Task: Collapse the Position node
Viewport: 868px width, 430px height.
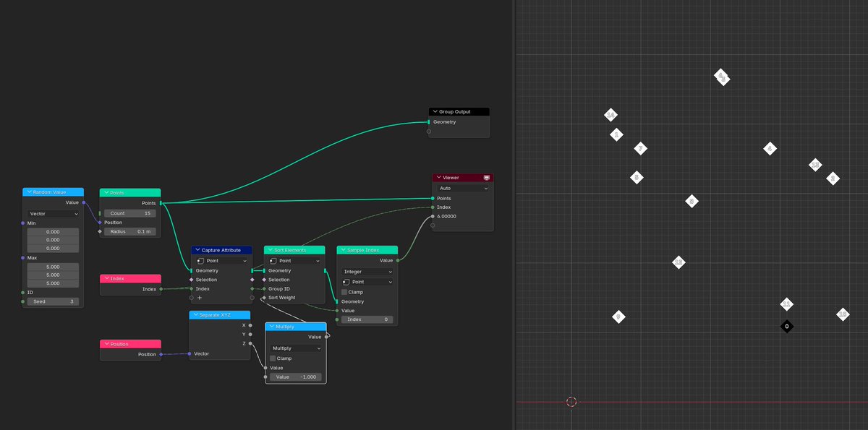Action: click(x=106, y=344)
